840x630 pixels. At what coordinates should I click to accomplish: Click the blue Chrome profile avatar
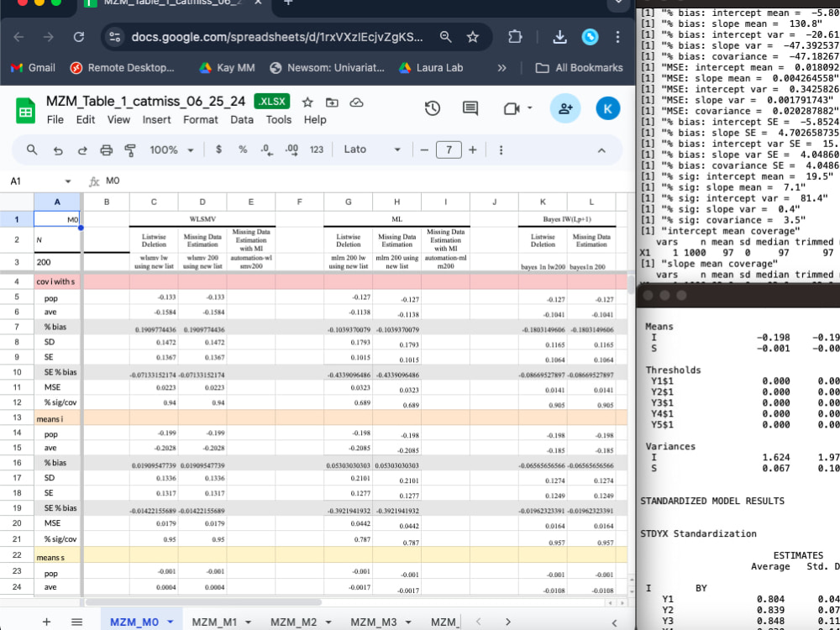[590, 37]
